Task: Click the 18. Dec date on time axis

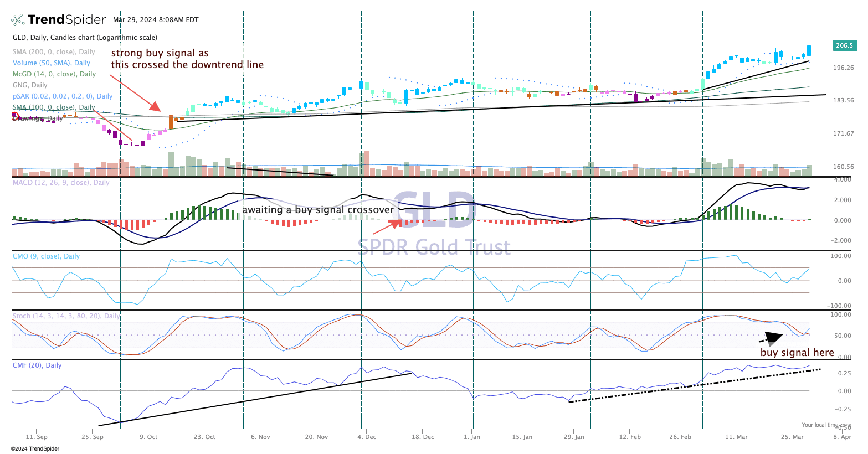Action: click(x=423, y=437)
